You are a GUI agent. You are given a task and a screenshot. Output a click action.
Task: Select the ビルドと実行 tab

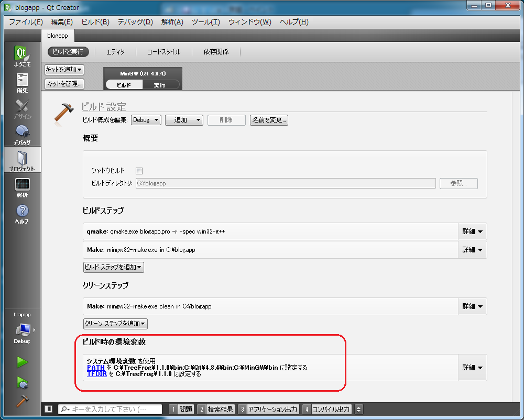click(x=68, y=52)
